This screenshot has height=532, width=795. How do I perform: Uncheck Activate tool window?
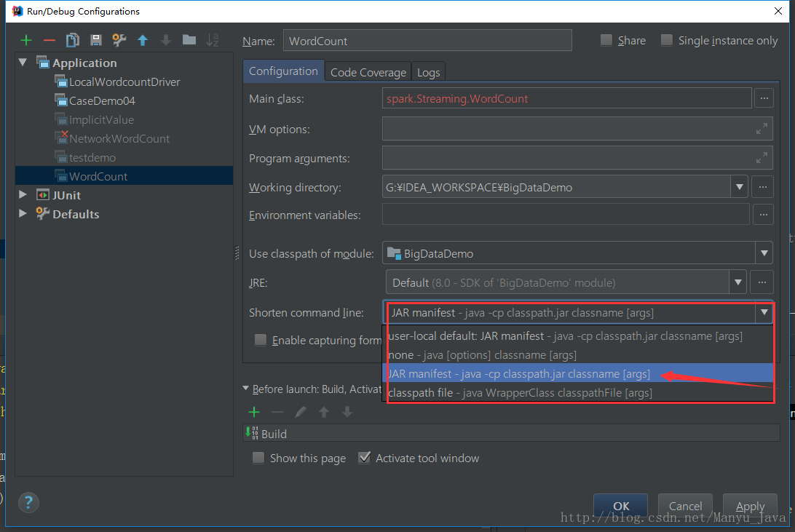tap(364, 458)
